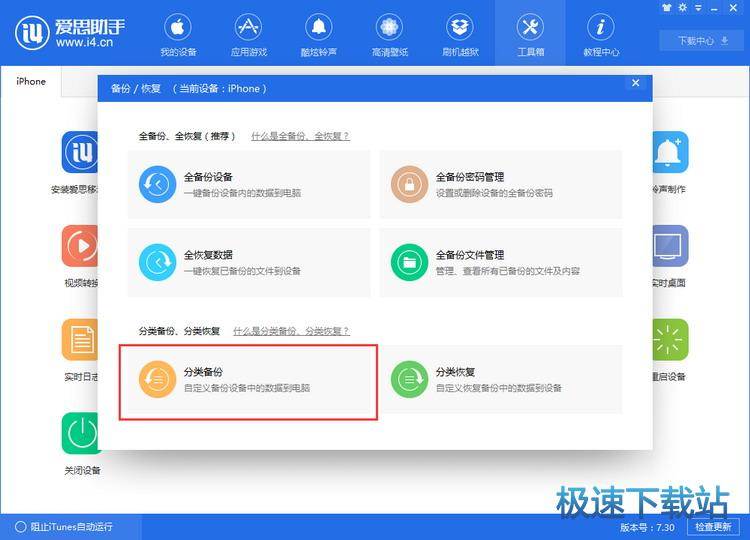
Task: Click 视频转换 icon behind the dialog
Action: pos(80,245)
